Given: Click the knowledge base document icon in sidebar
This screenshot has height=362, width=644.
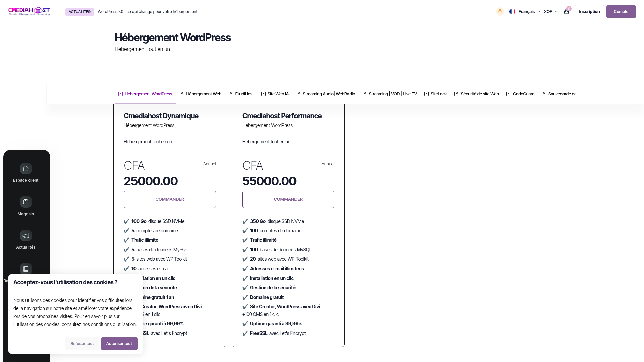Looking at the screenshot, I should (26, 269).
